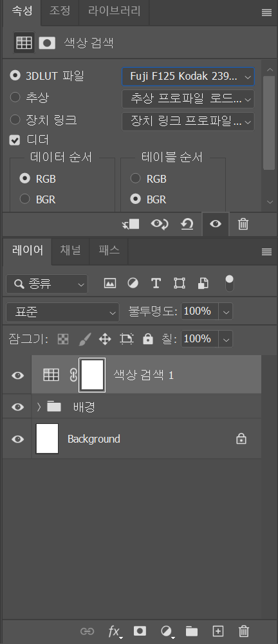Screen dimensions: 278x644
Task: Select BGR under 데이터 순서
Action: pos(25,199)
